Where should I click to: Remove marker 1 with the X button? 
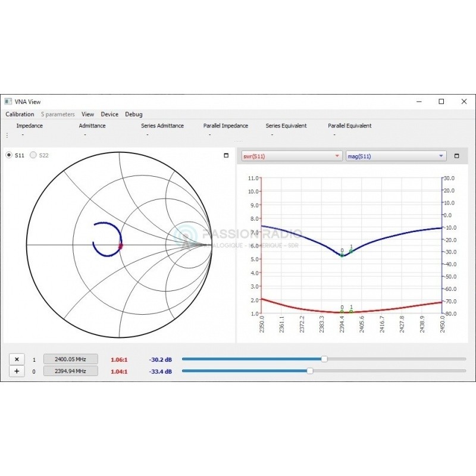(x=17, y=359)
